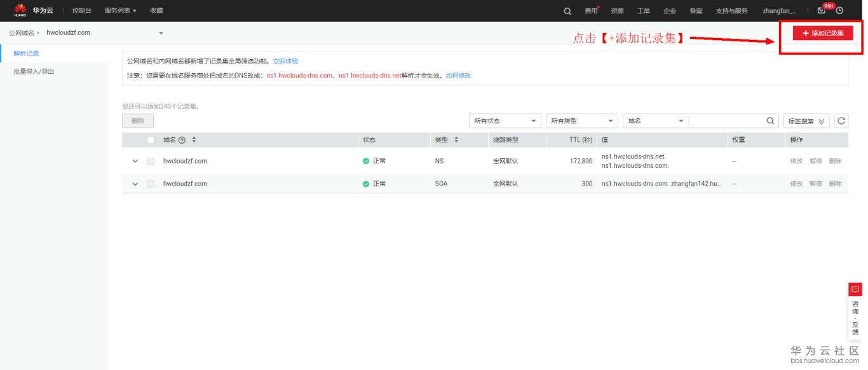Check the SOA record row checkbox
The image size is (868, 370).
(x=151, y=184)
